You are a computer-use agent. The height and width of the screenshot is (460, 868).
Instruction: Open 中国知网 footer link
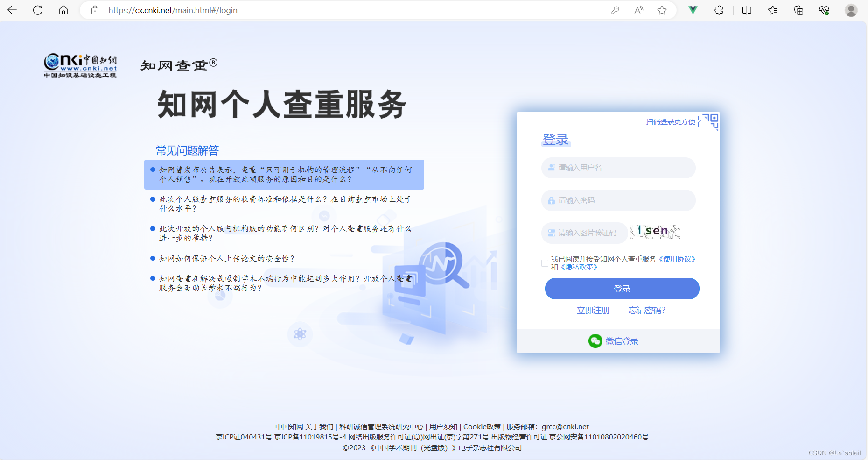point(289,426)
